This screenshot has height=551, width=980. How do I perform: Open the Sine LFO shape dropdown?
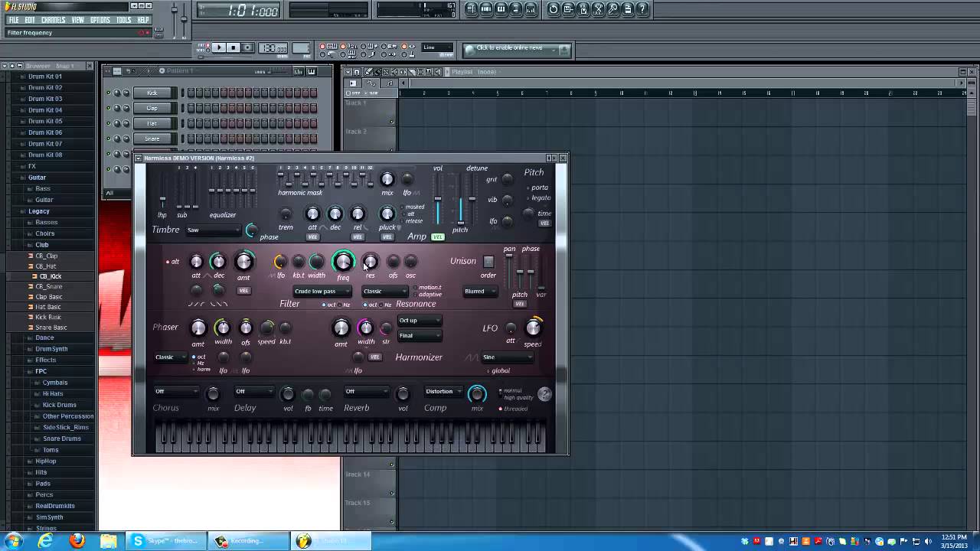click(x=507, y=357)
